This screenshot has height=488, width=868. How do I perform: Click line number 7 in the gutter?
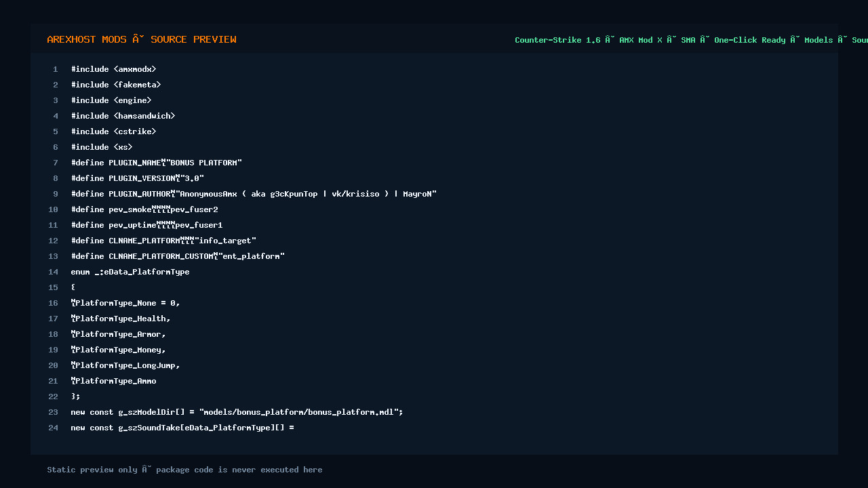(x=56, y=163)
